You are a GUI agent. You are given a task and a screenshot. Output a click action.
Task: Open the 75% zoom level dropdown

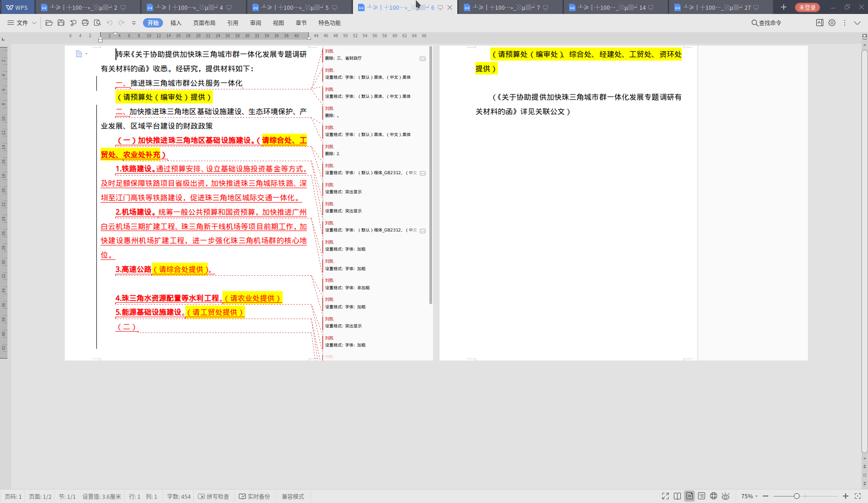pyautogui.click(x=749, y=496)
